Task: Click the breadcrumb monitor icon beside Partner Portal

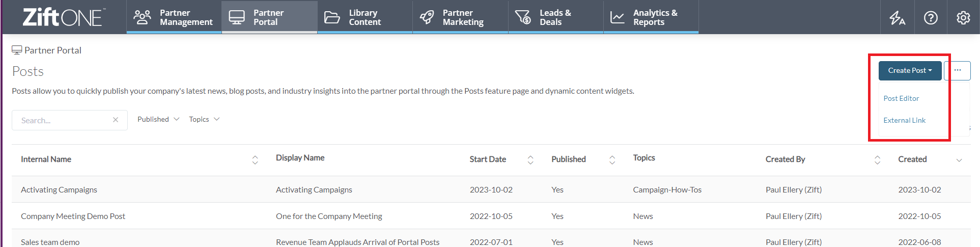Action: [x=17, y=50]
